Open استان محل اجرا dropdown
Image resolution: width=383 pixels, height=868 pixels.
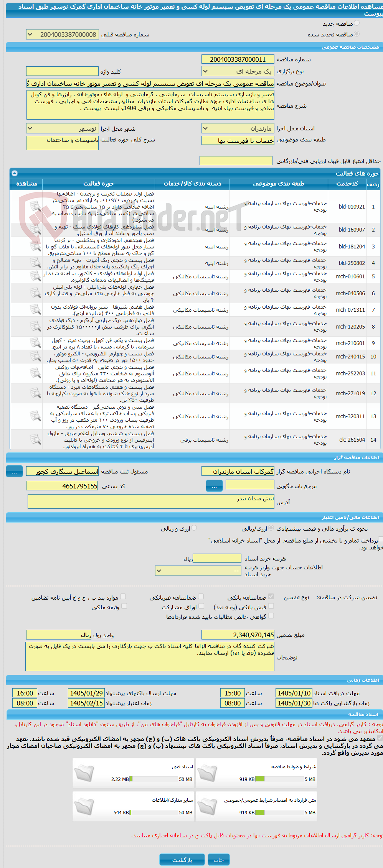point(238,128)
